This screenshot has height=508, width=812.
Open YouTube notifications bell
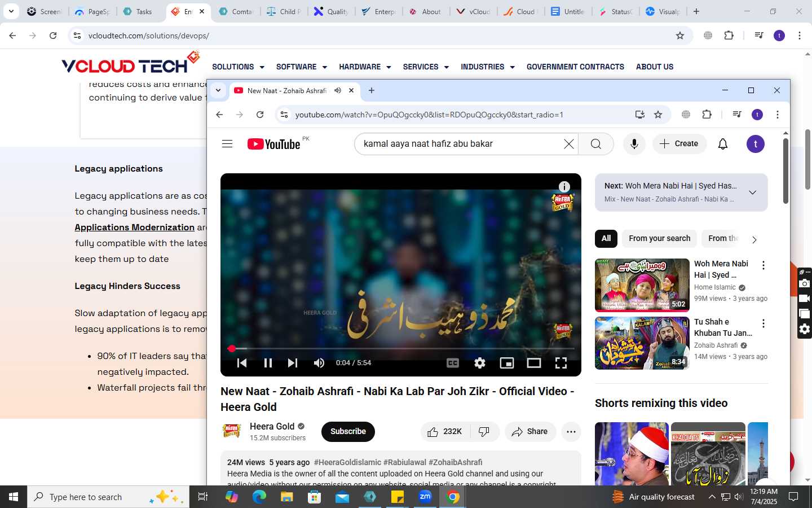[723, 144]
